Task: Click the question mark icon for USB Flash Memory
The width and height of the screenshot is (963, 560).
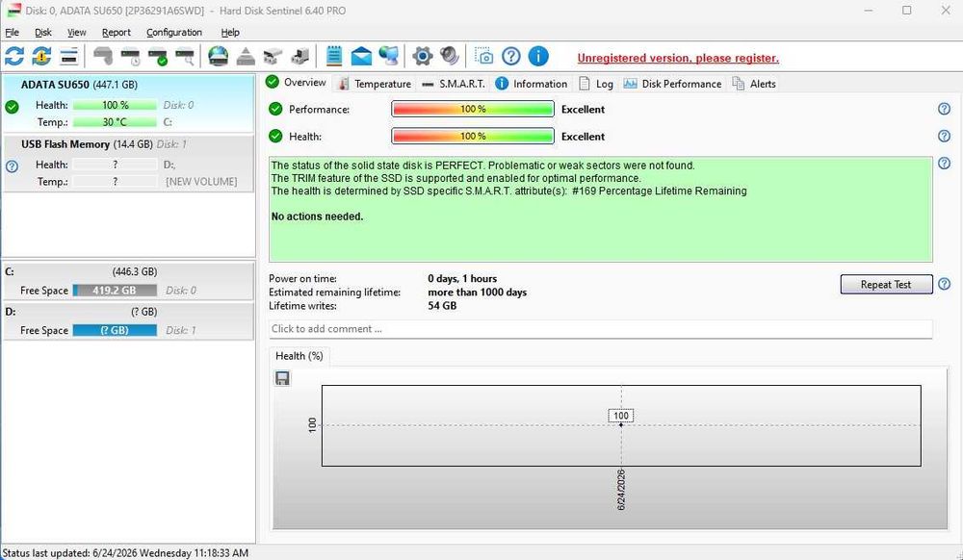Action: click(x=12, y=166)
